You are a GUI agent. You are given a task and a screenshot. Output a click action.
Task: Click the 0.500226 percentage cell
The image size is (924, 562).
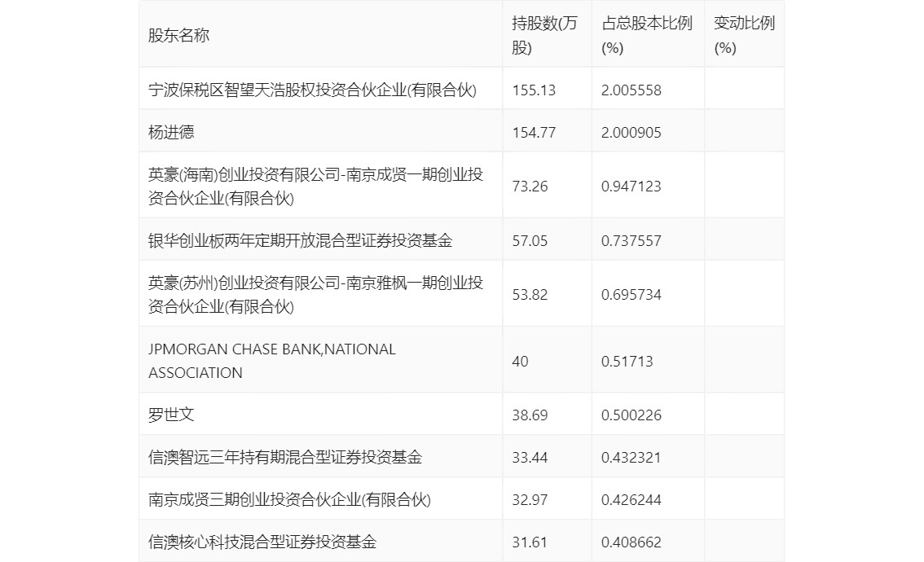click(631, 415)
